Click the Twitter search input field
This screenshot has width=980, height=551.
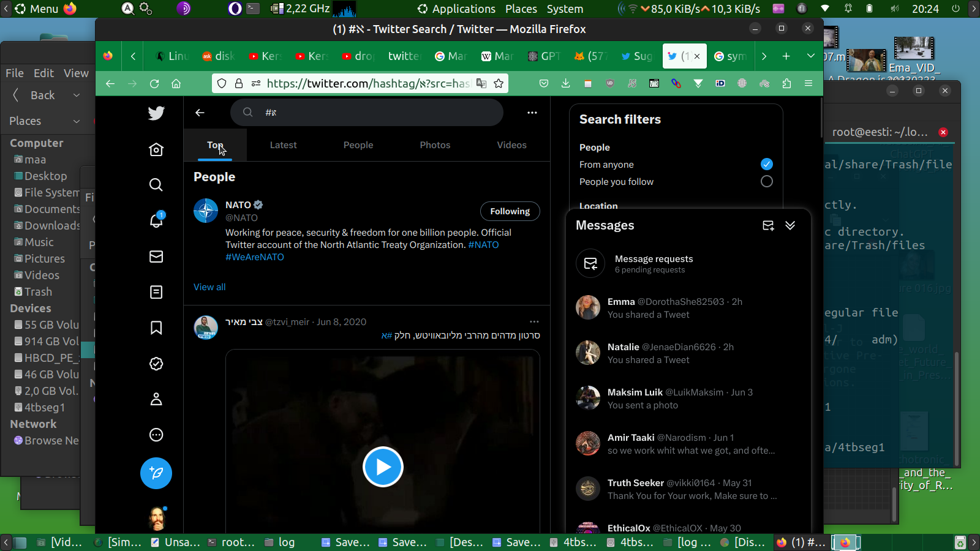click(367, 113)
